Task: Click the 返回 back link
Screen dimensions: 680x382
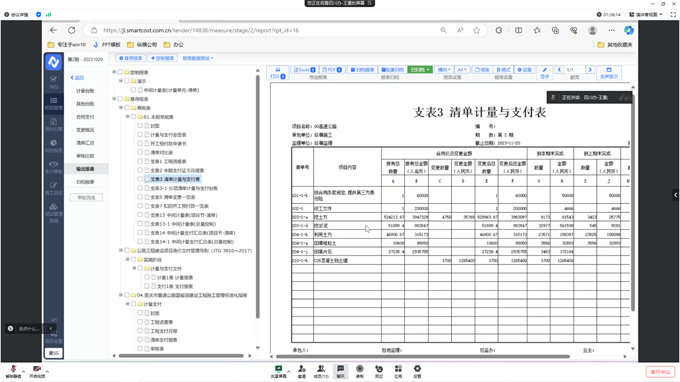Action: 77,78
